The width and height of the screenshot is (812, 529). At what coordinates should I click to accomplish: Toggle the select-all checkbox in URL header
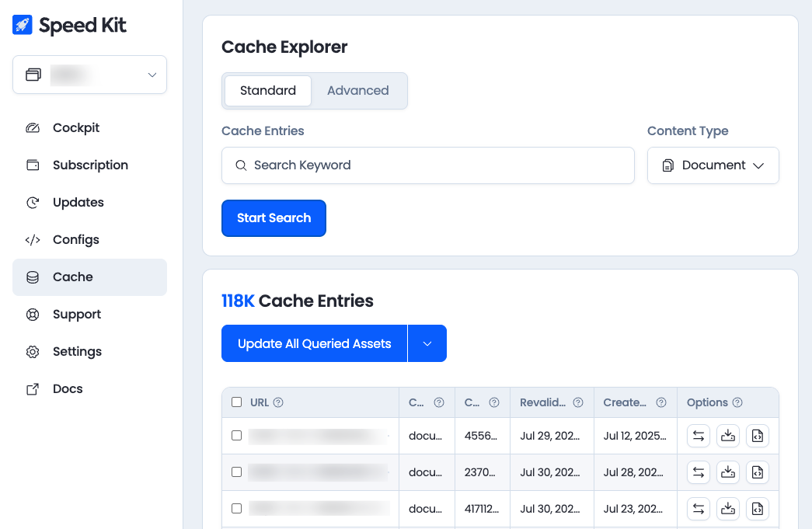pos(237,402)
